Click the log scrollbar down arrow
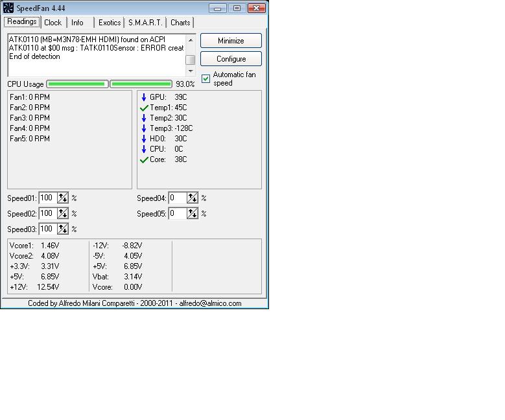Viewport: 505px width, 420px height. pos(191,71)
